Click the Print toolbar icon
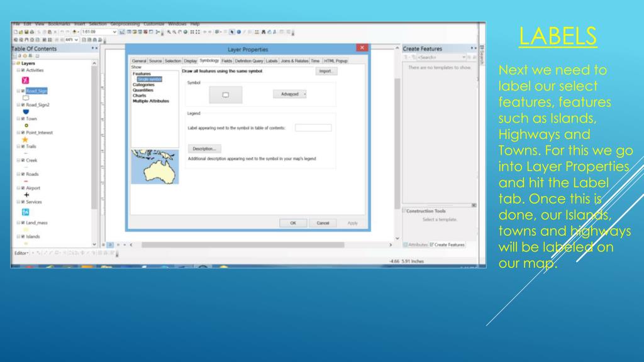The width and height of the screenshot is (644, 362). coord(31,32)
